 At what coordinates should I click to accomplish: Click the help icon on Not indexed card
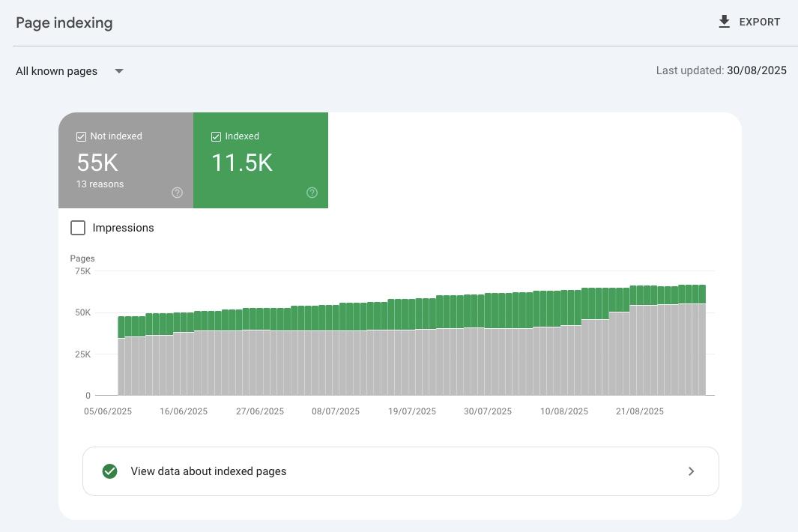pos(177,193)
